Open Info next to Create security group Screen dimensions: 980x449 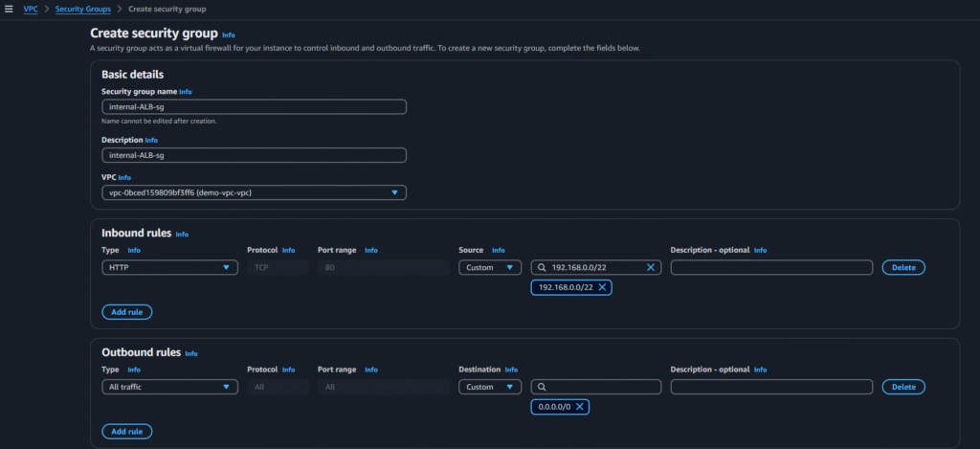[x=229, y=35]
